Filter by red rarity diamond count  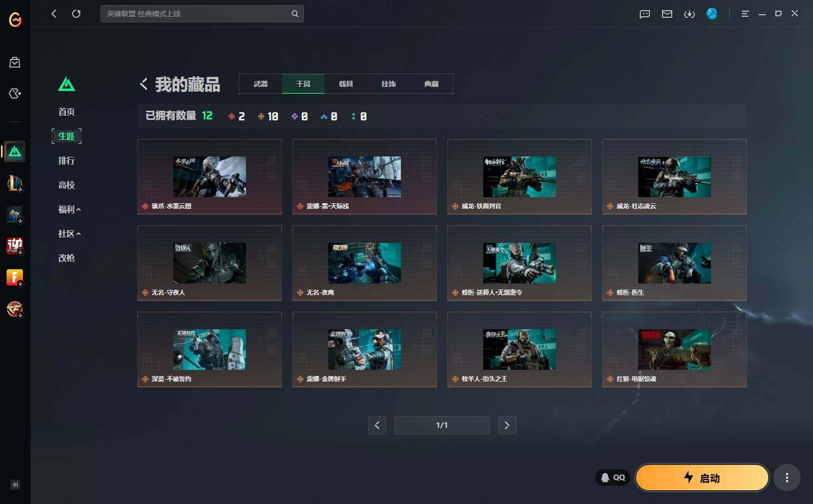pos(237,116)
